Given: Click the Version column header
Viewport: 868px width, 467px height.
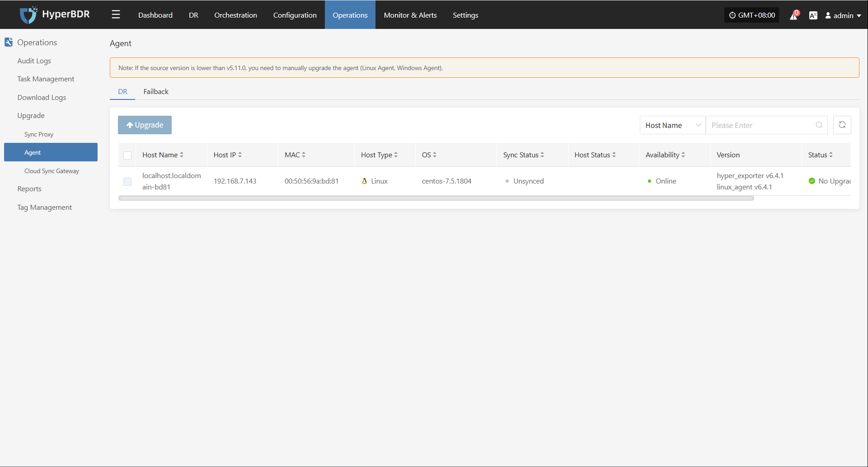Looking at the screenshot, I should [728, 155].
